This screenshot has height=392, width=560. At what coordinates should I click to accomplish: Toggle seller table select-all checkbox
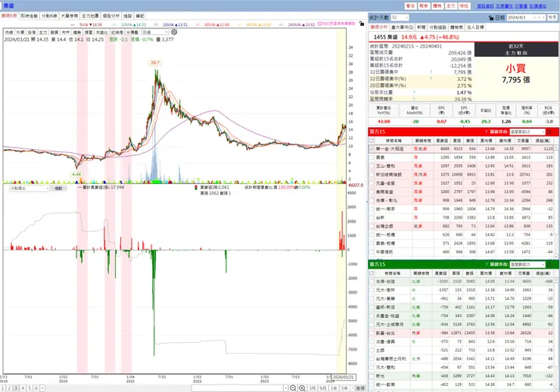click(x=372, y=273)
